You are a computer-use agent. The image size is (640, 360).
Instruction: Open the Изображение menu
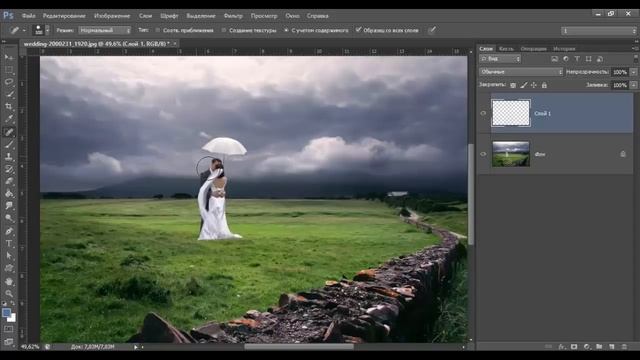(x=112, y=16)
